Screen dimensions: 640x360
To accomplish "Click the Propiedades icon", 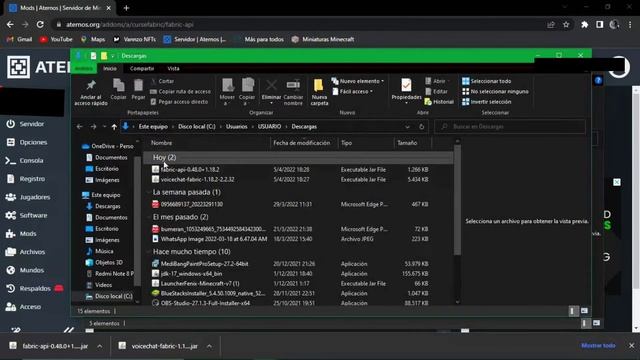I will click(406, 85).
